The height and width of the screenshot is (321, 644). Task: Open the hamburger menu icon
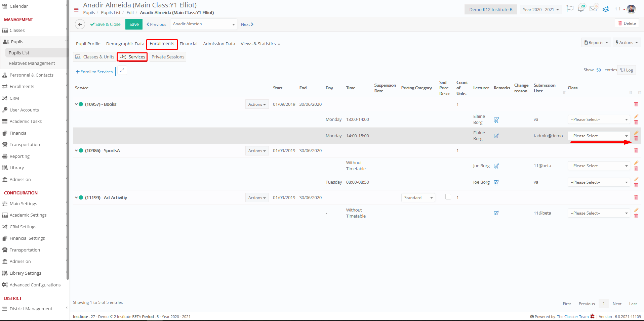coord(76,9)
